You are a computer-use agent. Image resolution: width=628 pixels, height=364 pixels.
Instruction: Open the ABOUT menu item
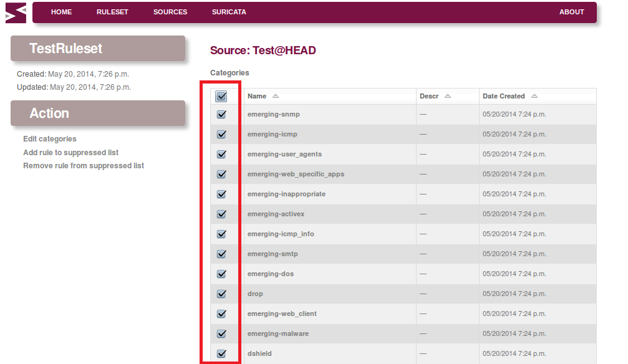pos(571,12)
